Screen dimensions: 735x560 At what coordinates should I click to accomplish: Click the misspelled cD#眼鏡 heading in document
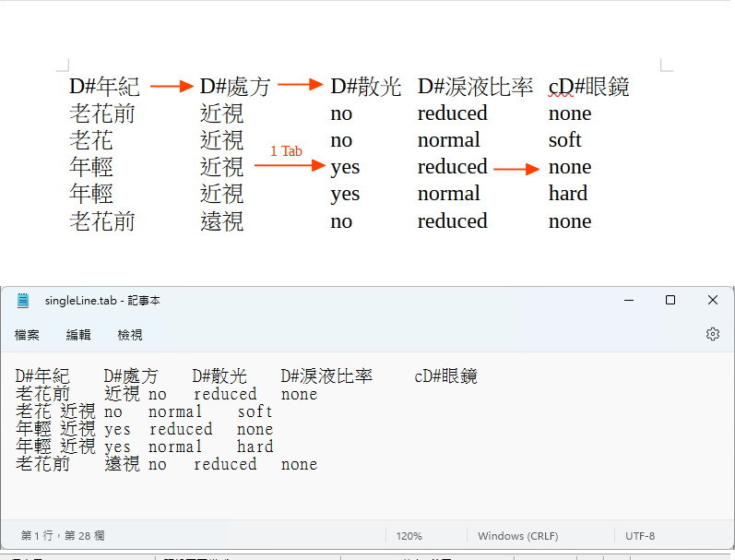(588, 87)
